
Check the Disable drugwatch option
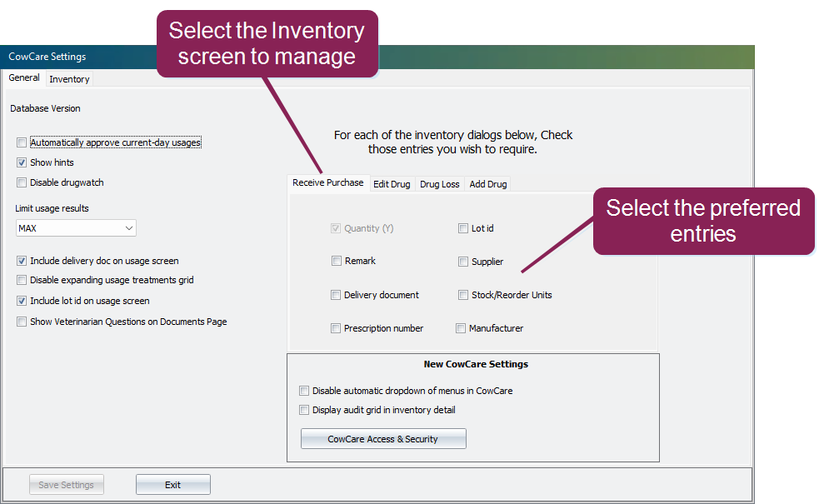(x=22, y=182)
